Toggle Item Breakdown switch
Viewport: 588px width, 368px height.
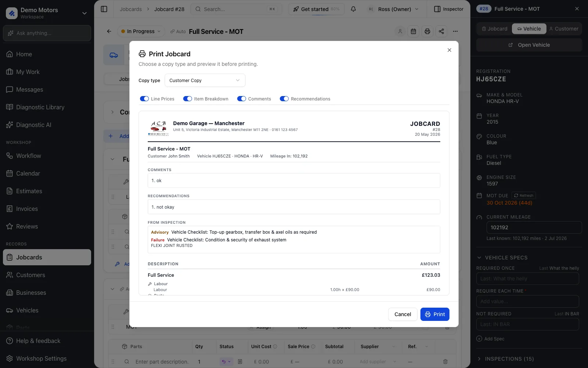[187, 99]
